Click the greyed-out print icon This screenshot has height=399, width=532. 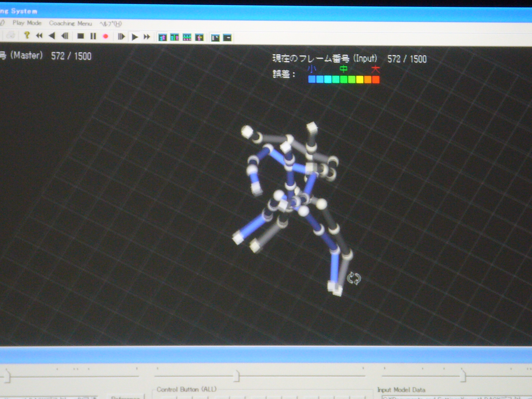[x=10, y=35]
